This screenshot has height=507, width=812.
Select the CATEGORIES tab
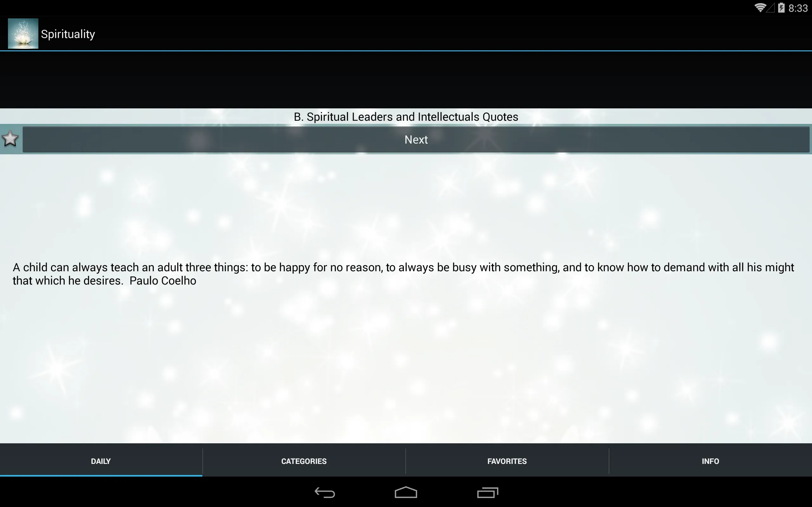tap(304, 460)
